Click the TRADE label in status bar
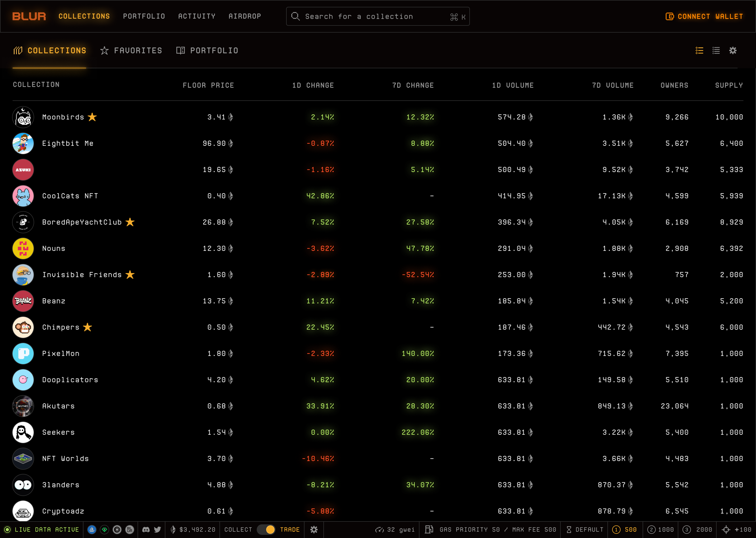Image resolution: width=756 pixels, height=538 pixels. pyautogui.click(x=290, y=529)
